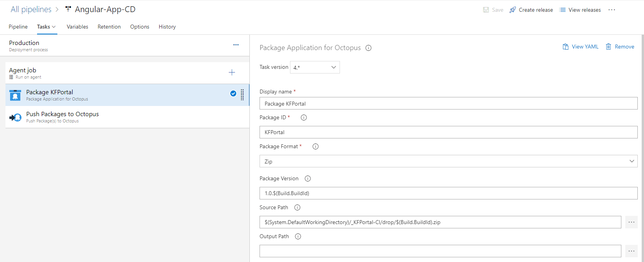Image resolution: width=644 pixels, height=262 pixels.
Task: Click the Display name input field
Action: (448, 103)
